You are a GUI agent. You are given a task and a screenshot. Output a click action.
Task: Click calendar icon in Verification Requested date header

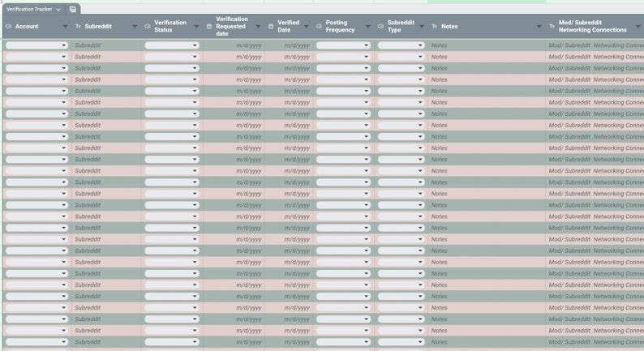click(209, 27)
